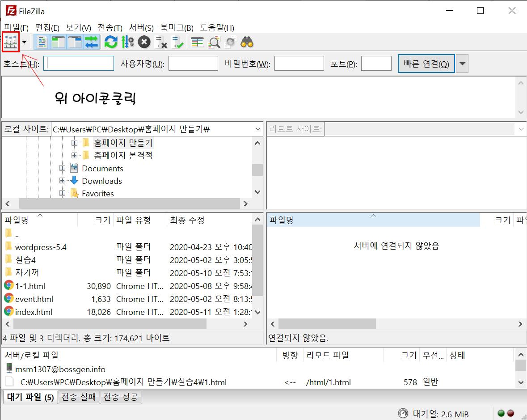Expand the 홈페이지 만들기 tree folder

74,143
